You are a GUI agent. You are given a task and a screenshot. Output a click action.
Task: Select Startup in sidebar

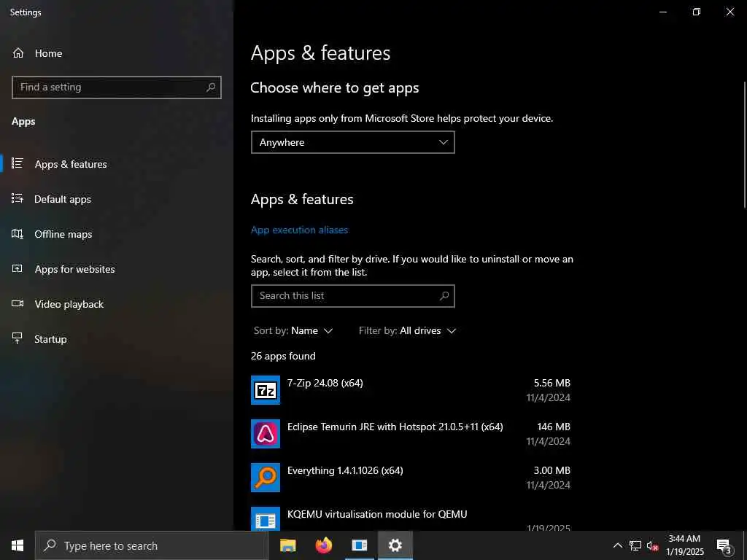point(117,339)
